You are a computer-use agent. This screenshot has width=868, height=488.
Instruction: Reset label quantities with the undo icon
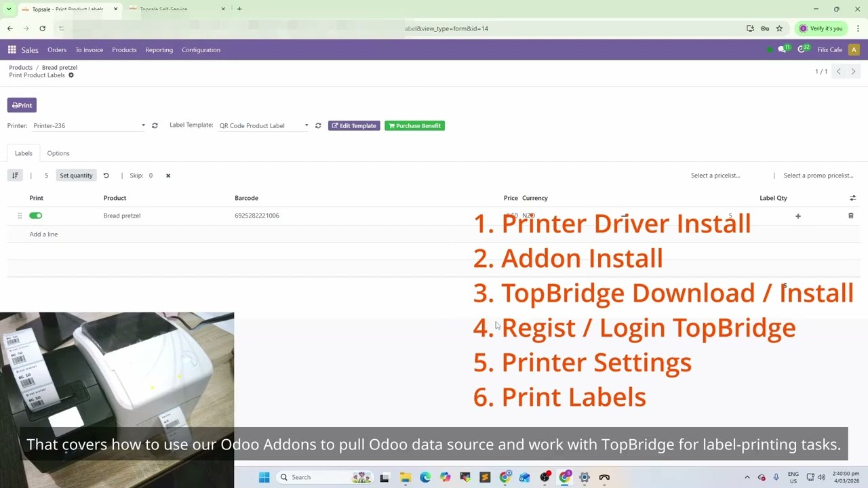(x=106, y=176)
